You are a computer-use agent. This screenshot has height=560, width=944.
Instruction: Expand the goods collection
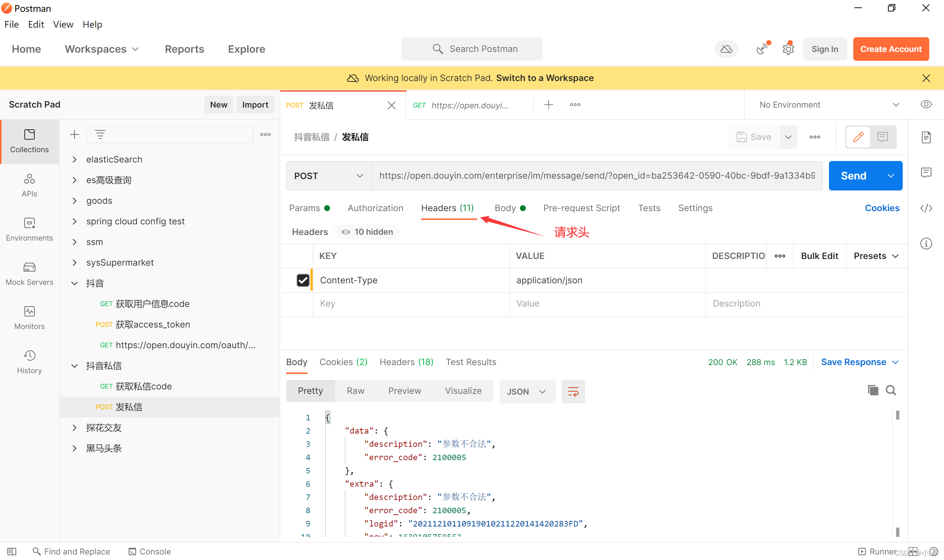pyautogui.click(x=75, y=200)
